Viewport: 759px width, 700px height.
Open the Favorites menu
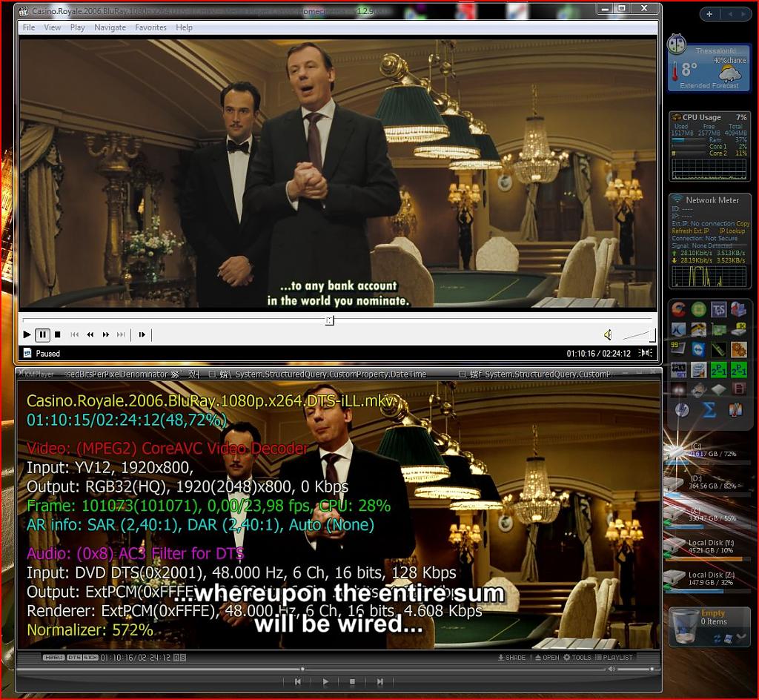pos(150,27)
